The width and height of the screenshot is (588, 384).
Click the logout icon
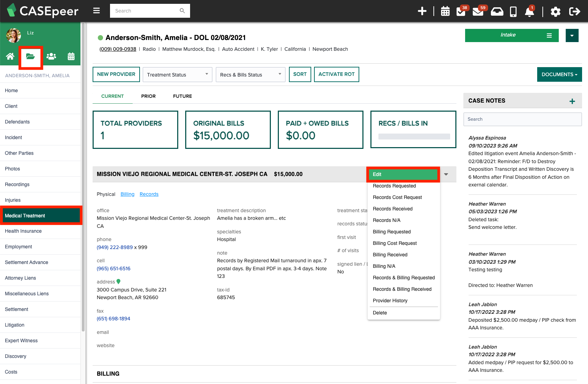point(574,11)
